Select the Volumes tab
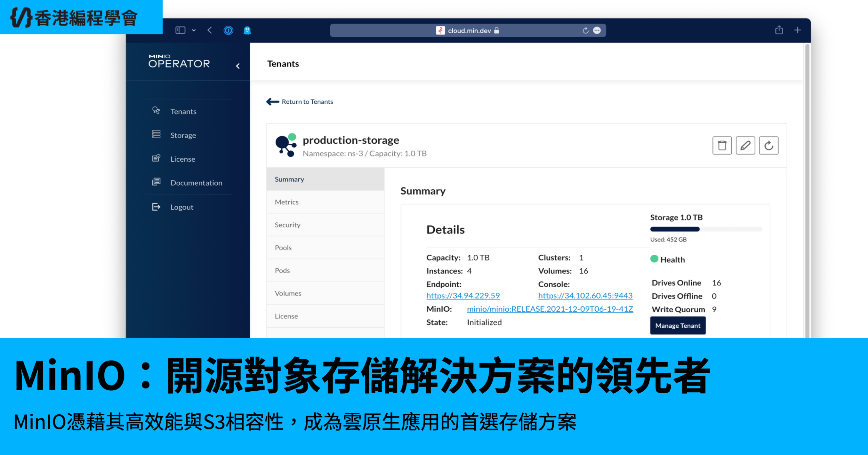The image size is (868, 455). [x=325, y=293]
